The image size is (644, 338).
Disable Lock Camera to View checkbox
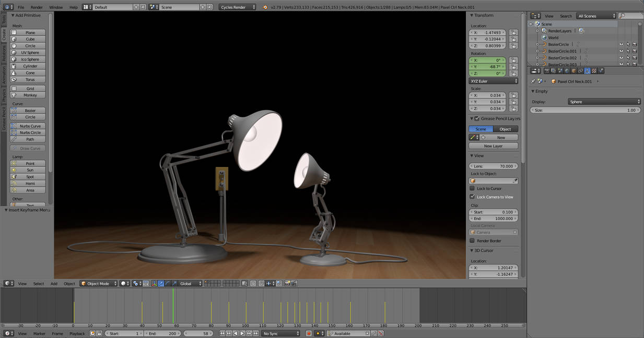point(472,197)
